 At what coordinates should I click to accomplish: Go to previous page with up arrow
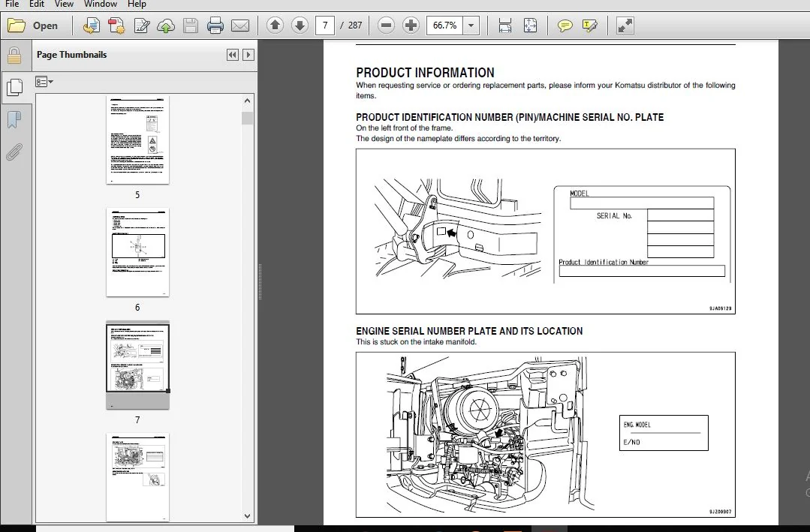[x=275, y=25]
